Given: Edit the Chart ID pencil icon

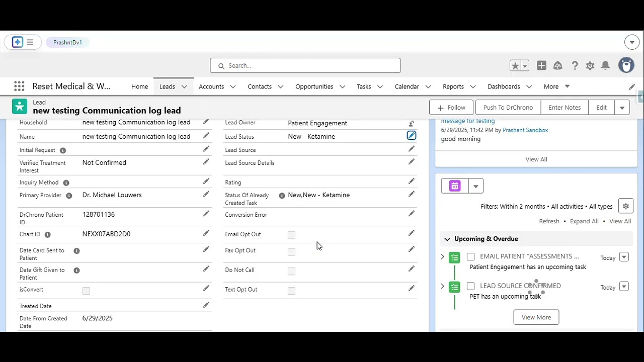Looking at the screenshot, I should pos(206,233).
